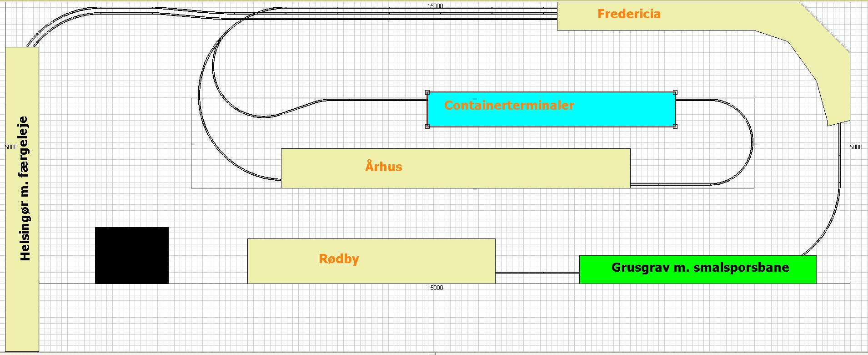The height and width of the screenshot is (355, 868).
Task: Click the 15000 dimension label at top
Action: [435, 6]
